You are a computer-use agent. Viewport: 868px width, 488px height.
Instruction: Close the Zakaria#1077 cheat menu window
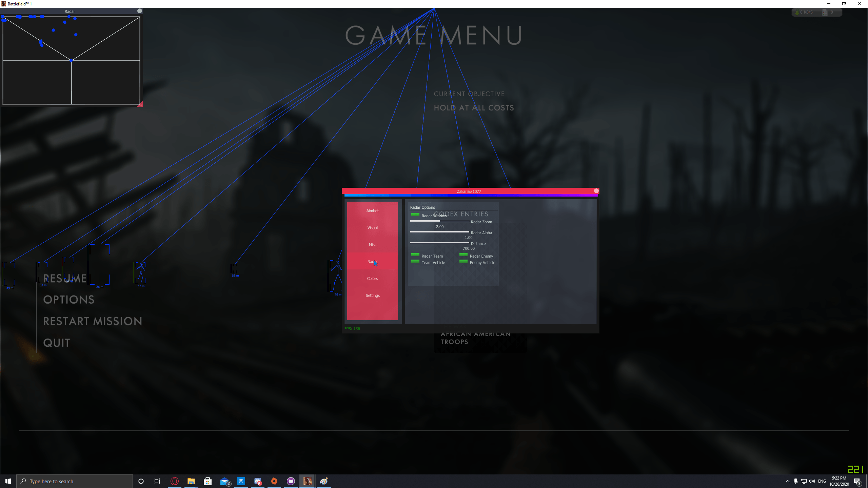click(596, 191)
